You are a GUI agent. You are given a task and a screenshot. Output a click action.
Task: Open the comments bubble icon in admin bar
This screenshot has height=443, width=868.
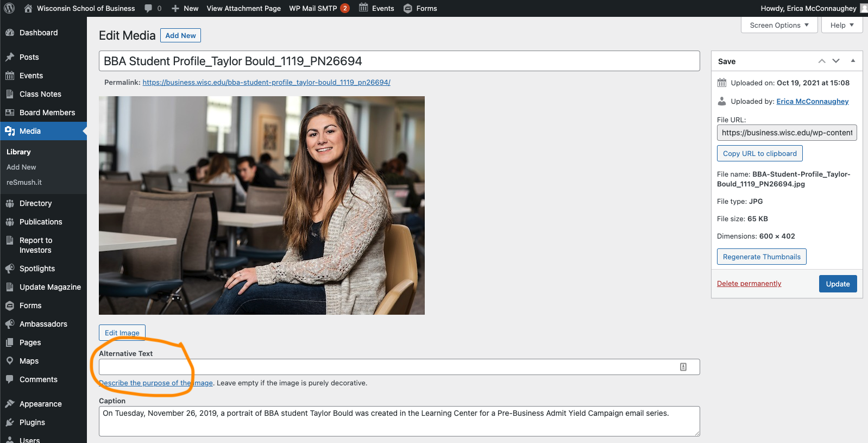click(x=149, y=8)
